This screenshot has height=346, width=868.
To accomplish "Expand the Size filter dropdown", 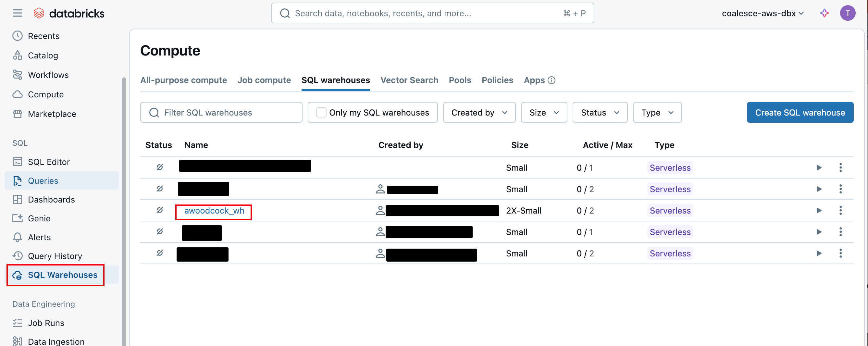I will coord(544,113).
